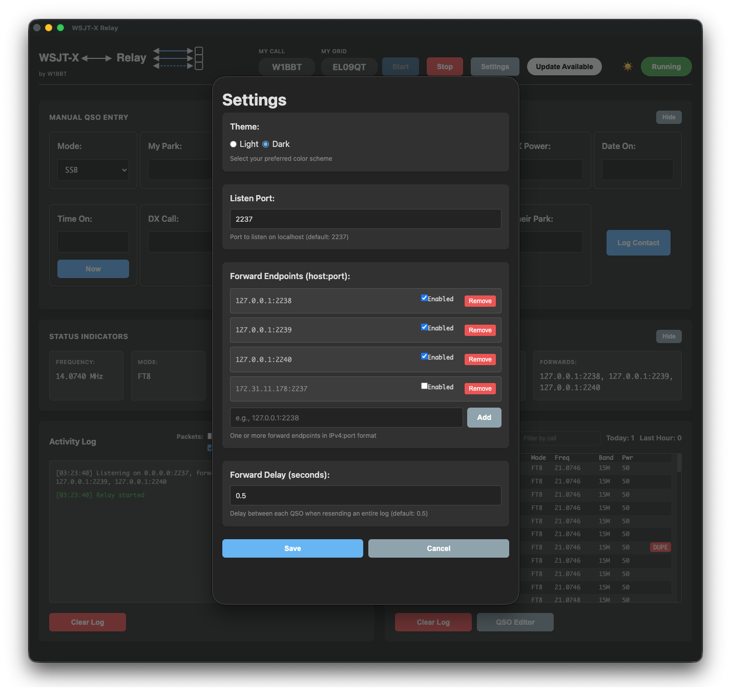Add a new forward endpoint
This screenshot has height=700, width=731.
point(484,417)
